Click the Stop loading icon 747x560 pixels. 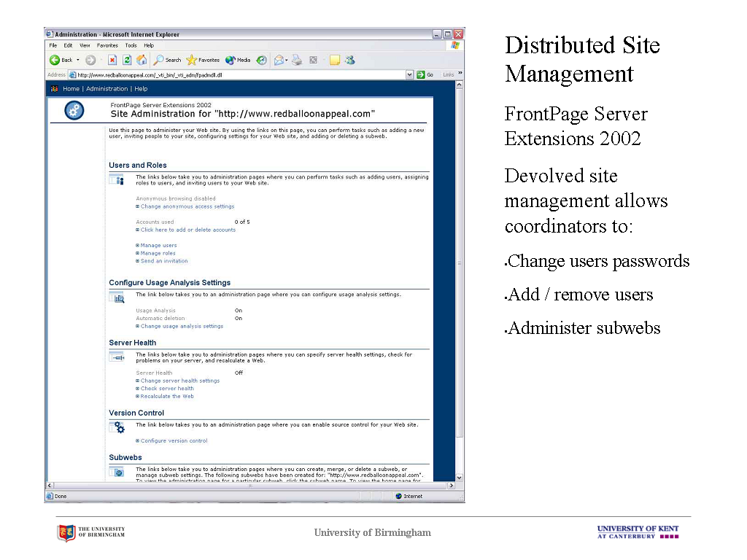click(112, 60)
